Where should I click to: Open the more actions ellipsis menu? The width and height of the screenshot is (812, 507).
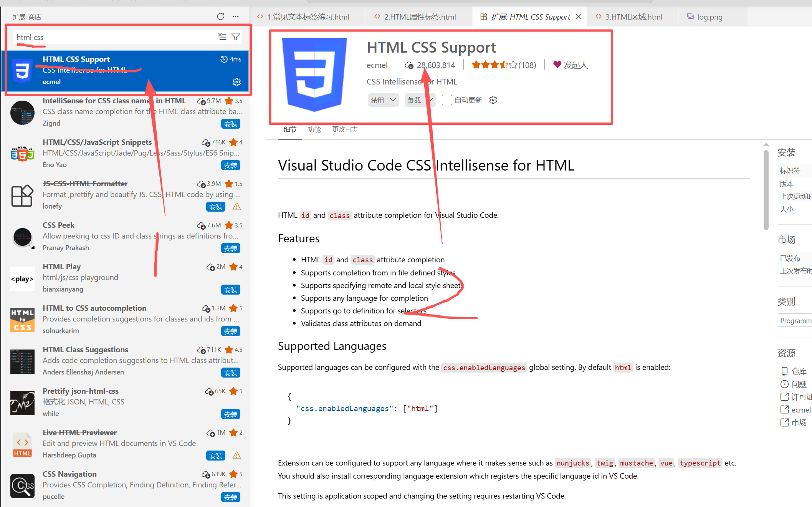click(x=235, y=17)
